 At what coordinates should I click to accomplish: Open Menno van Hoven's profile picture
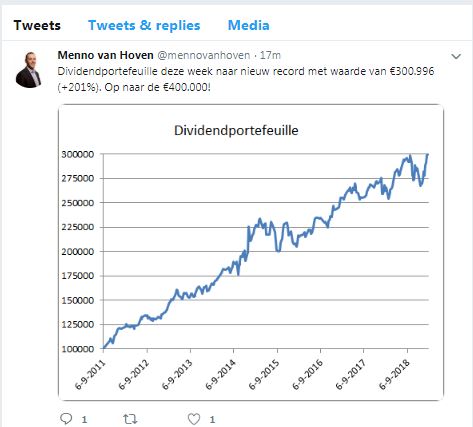click(28, 70)
